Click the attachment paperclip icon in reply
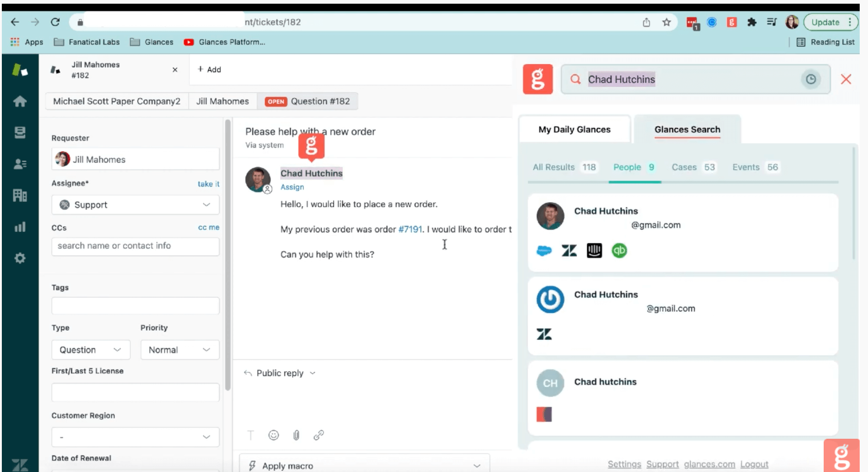This screenshot has height=472, width=868. click(296, 435)
